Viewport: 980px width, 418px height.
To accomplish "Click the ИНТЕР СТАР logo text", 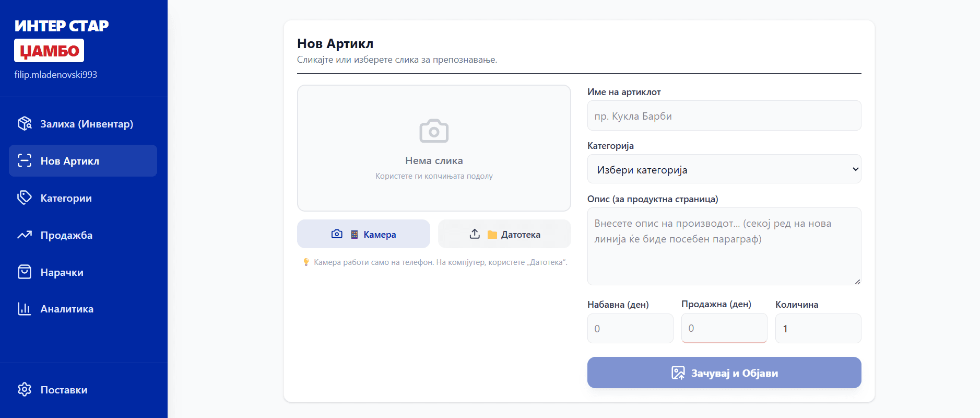I will pyautogui.click(x=62, y=26).
